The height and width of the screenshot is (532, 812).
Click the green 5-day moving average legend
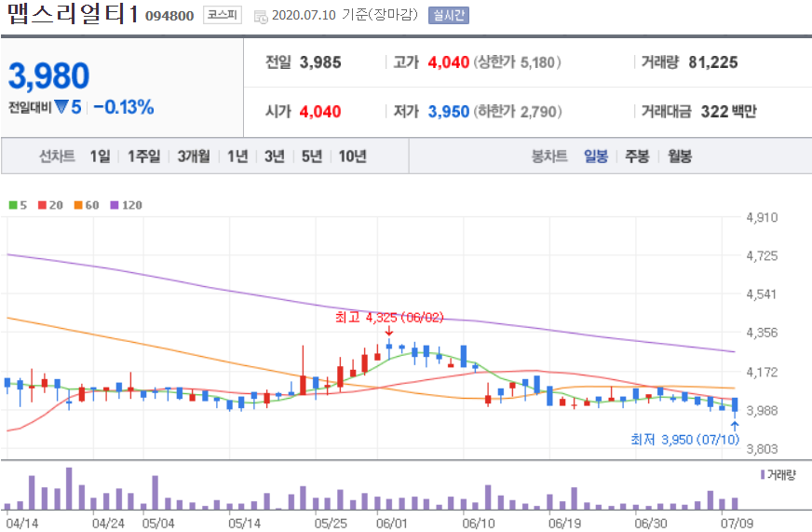tap(18, 205)
